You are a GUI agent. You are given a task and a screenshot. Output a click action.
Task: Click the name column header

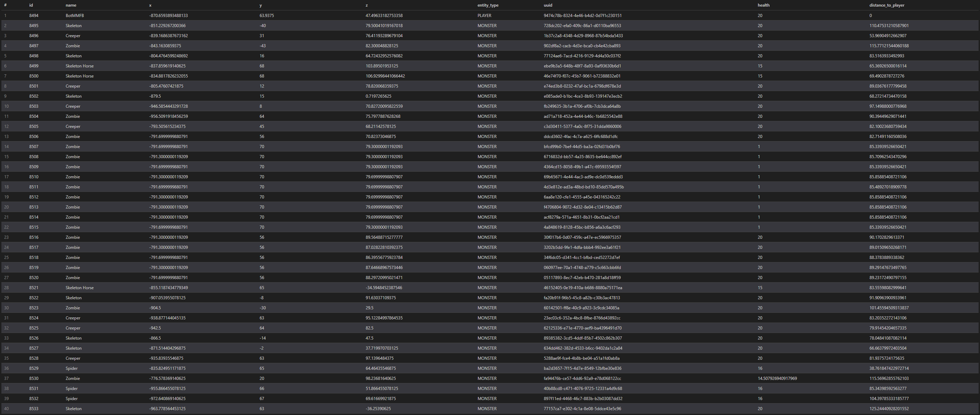point(71,5)
